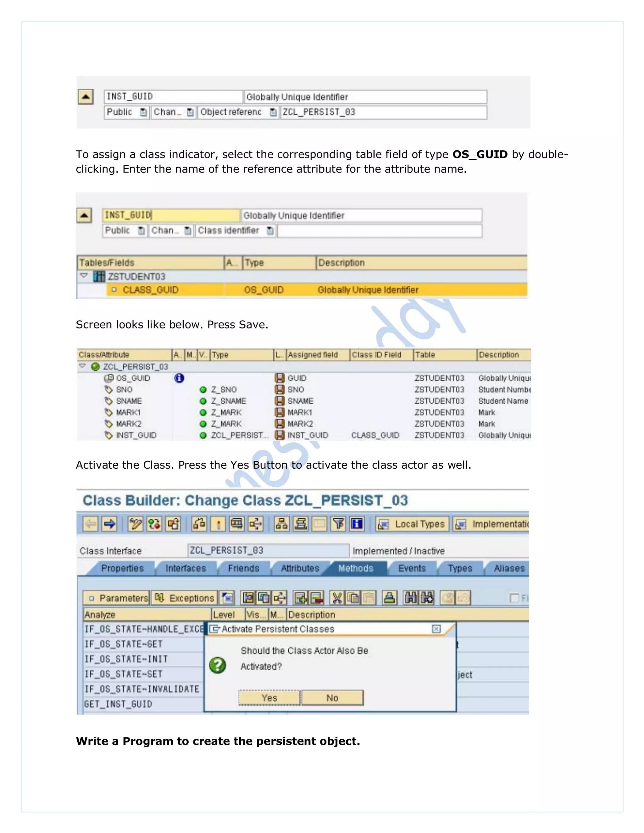Screen dimensions: 644x833
Task: Click up-arrow button beside first INST_GUID field
Action: (x=86, y=97)
